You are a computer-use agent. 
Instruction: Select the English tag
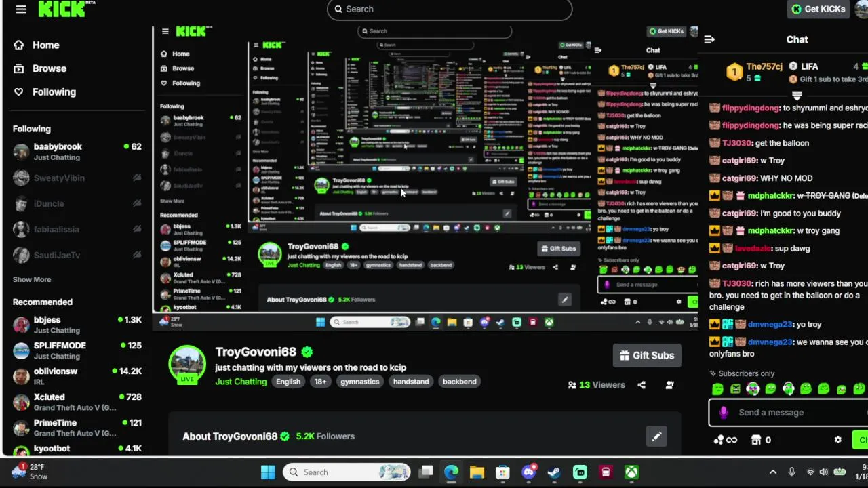click(288, 382)
